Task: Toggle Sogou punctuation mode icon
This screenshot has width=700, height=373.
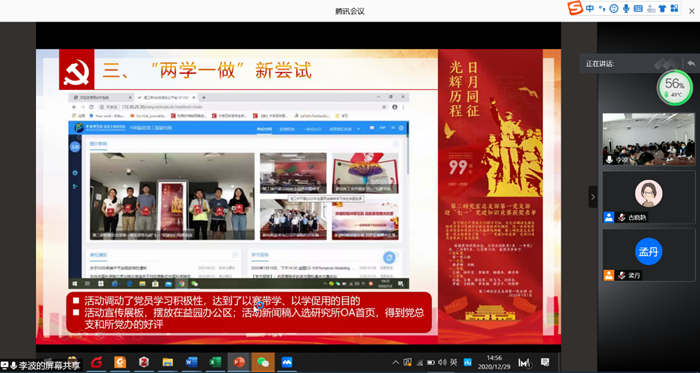Action: pos(602,8)
